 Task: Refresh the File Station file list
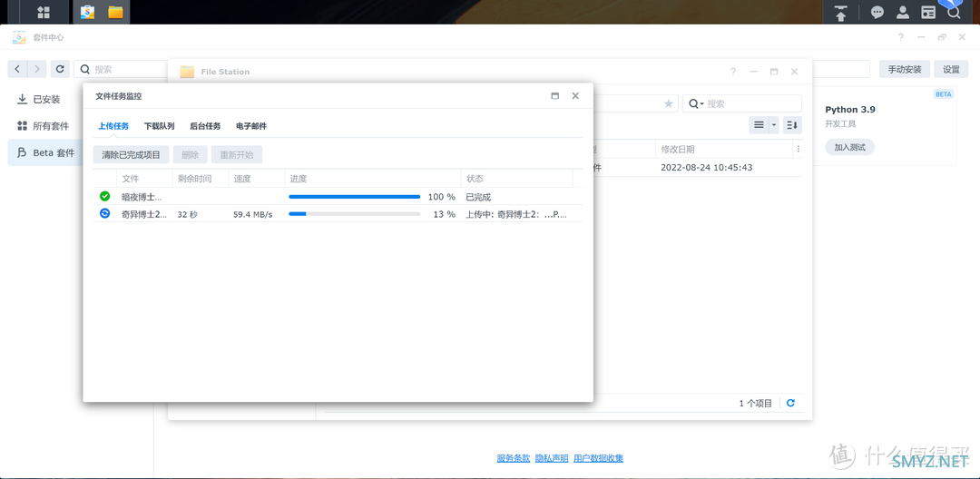[790, 404]
